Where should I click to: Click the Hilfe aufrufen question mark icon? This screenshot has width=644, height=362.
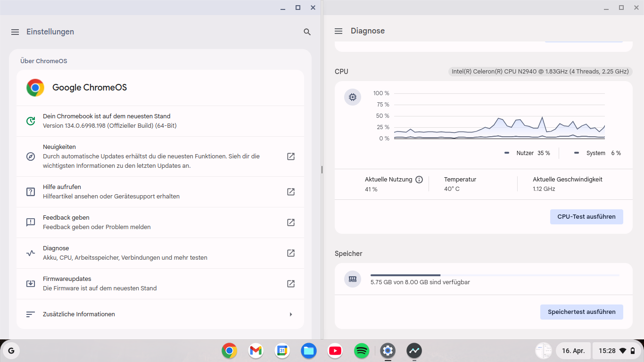(x=31, y=192)
